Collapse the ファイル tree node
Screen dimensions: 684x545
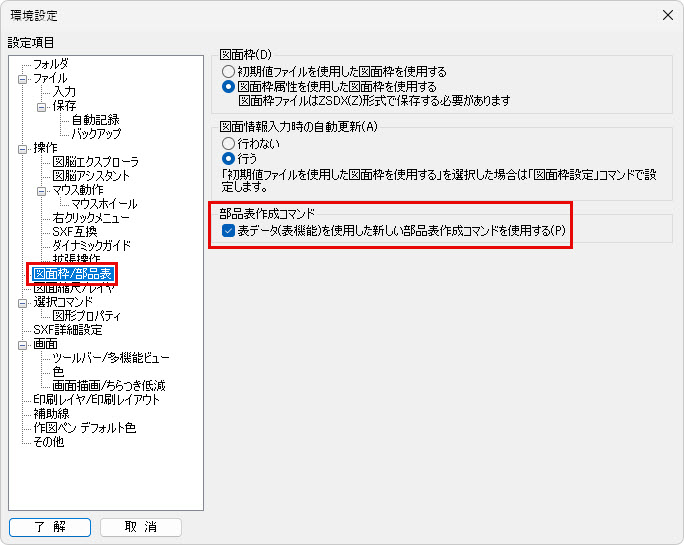click(x=22, y=78)
